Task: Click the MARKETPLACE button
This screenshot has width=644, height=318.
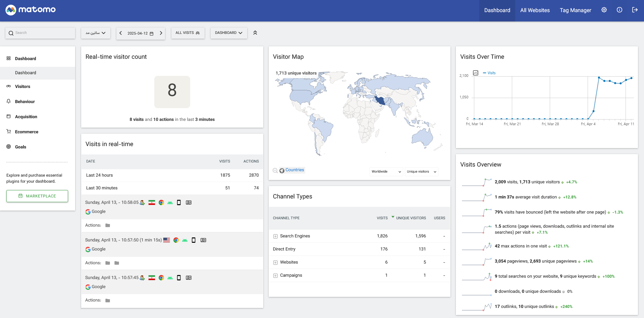Action: [x=37, y=196]
